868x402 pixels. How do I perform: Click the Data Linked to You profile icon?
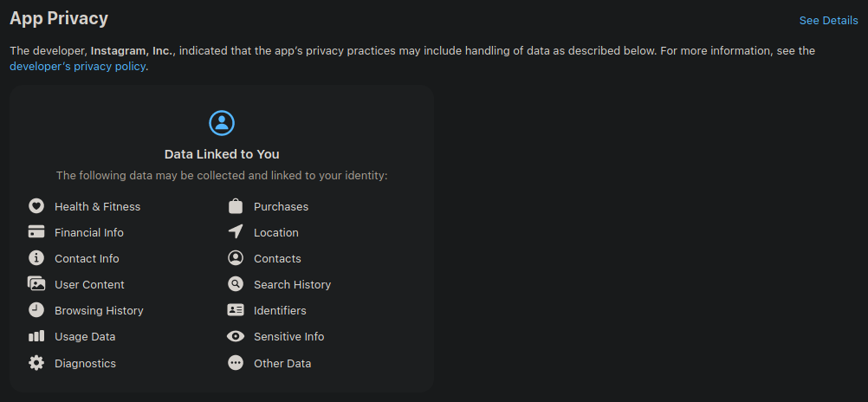point(222,123)
